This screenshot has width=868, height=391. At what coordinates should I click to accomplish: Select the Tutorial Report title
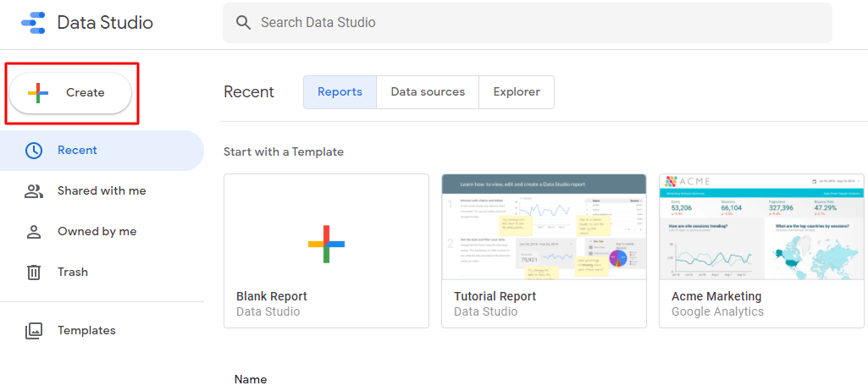pos(495,296)
